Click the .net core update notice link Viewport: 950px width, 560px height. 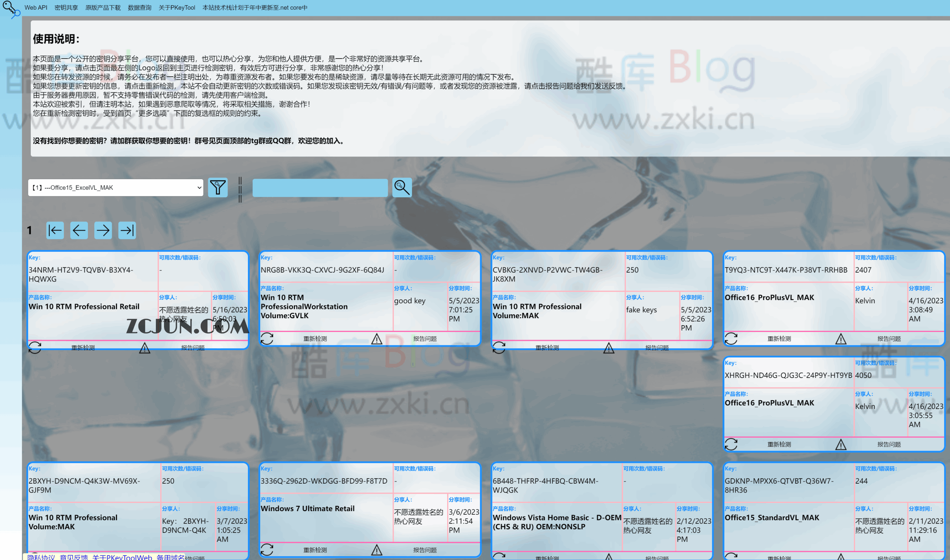[255, 7]
